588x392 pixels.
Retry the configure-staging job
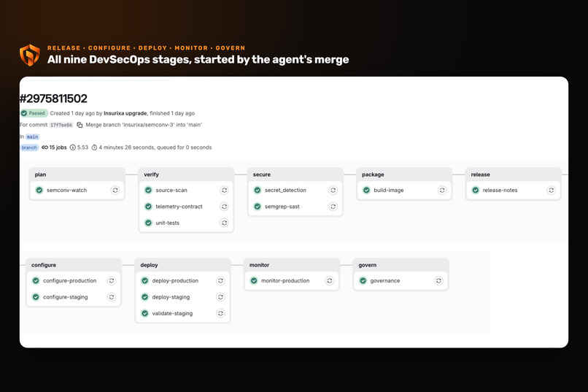coord(112,297)
